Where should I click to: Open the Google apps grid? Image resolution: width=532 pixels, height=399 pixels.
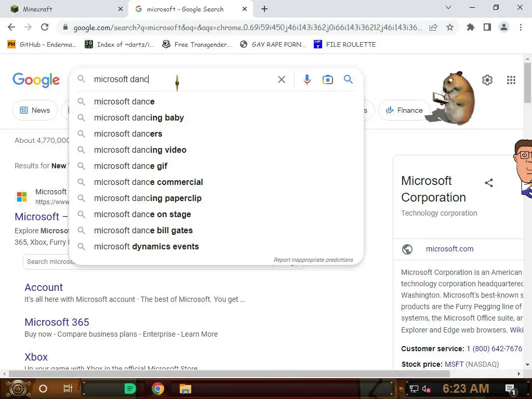[511, 80]
